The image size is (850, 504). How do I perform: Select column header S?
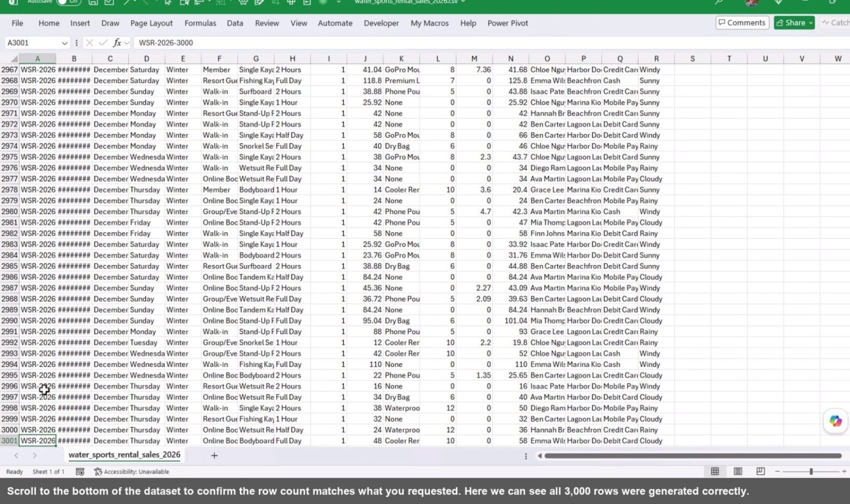[x=692, y=59]
